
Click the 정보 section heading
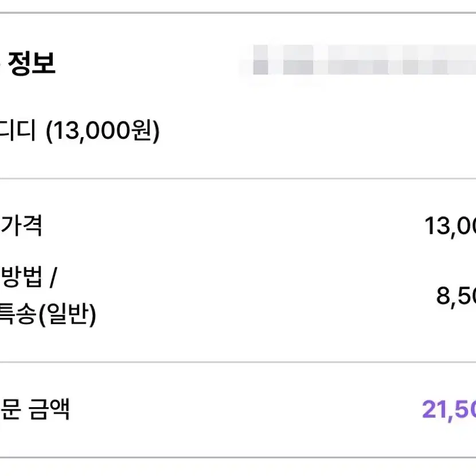(32, 63)
